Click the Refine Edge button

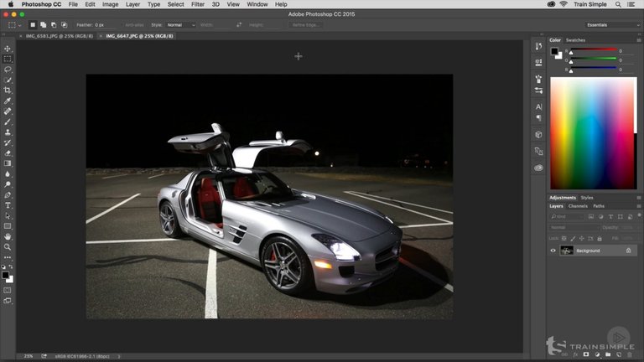pyautogui.click(x=304, y=25)
